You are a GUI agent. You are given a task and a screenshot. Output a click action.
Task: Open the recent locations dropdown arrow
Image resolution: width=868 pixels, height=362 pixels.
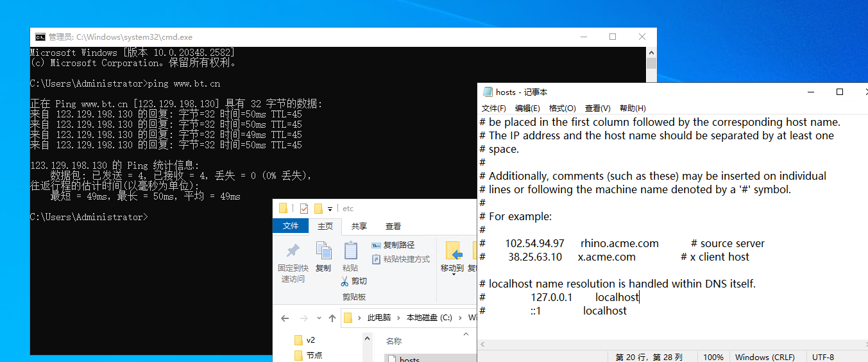(319, 318)
